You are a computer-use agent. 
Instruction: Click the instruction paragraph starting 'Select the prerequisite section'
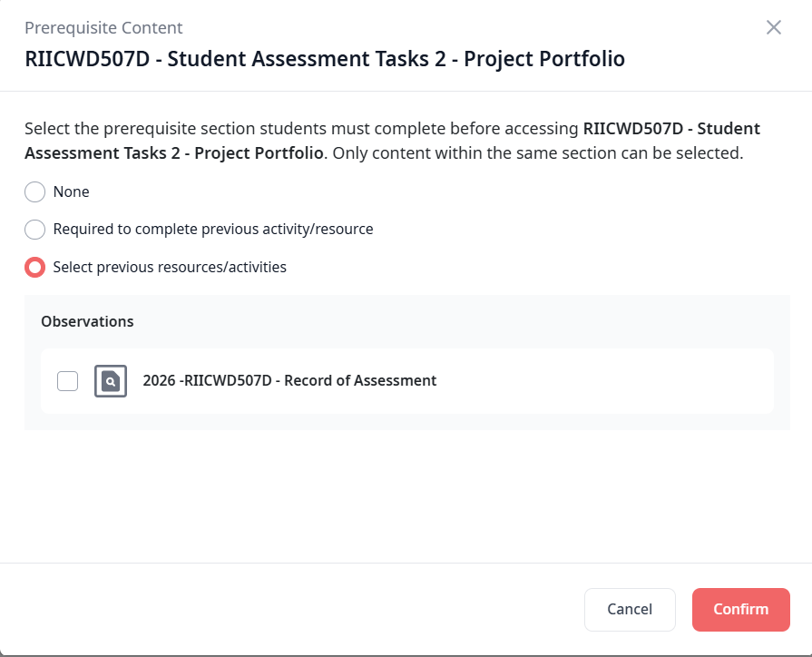coord(299,128)
